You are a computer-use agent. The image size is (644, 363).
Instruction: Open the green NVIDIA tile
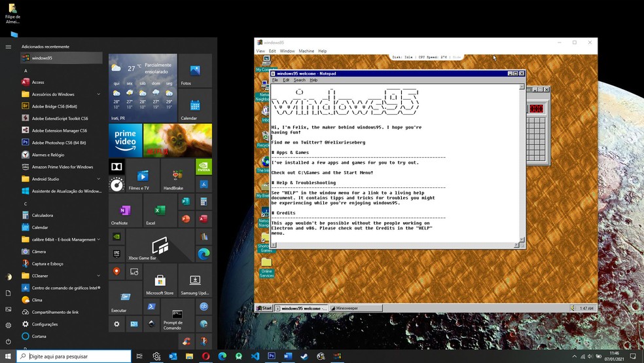[x=204, y=166]
